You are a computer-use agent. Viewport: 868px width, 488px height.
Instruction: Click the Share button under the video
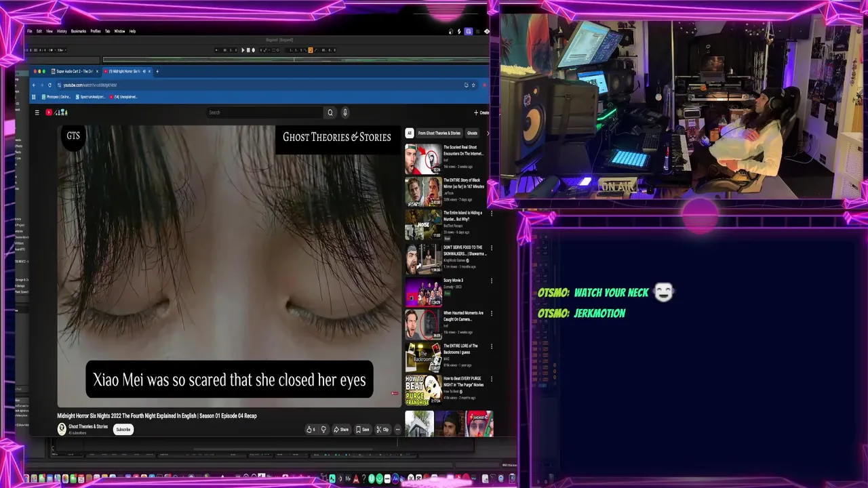tap(341, 429)
